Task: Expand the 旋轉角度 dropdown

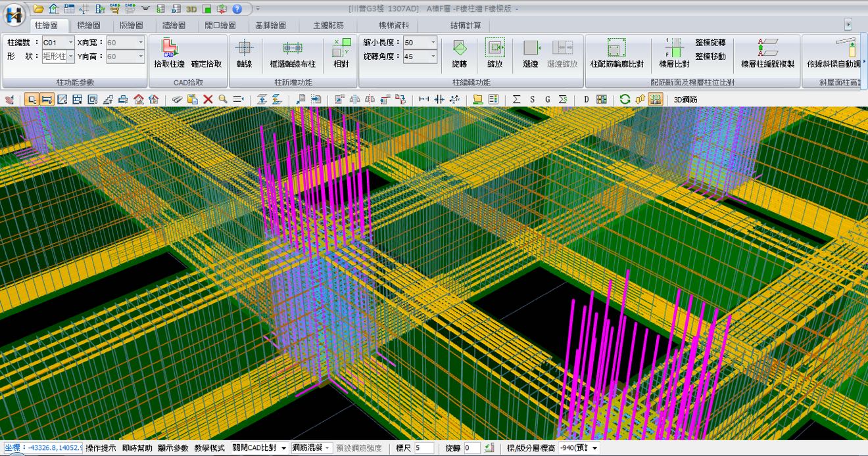Action: click(x=433, y=57)
